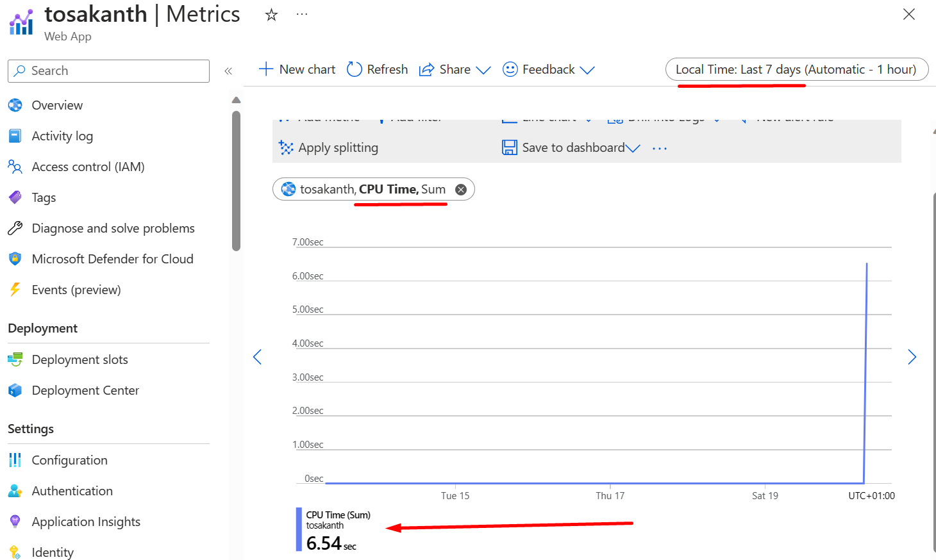
Task: Click the New chart plus icon
Action: (266, 69)
